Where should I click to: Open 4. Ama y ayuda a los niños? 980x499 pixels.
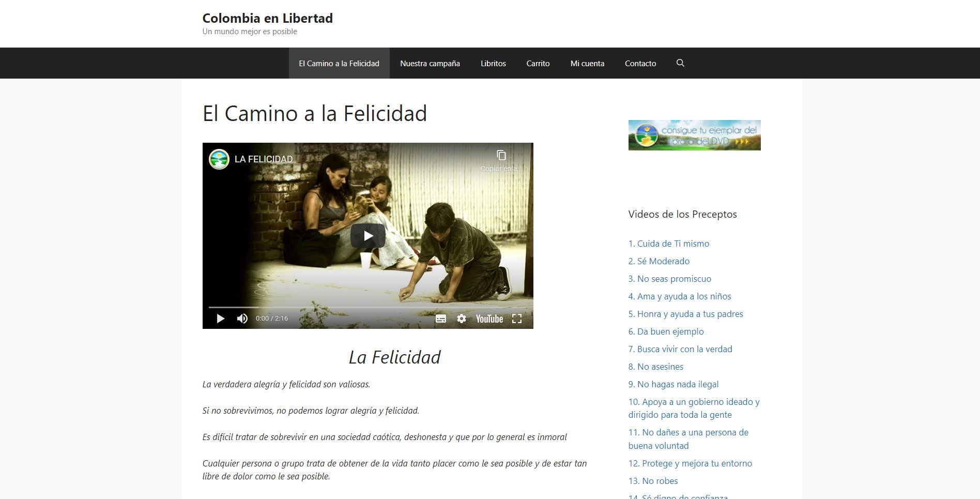pyautogui.click(x=680, y=296)
